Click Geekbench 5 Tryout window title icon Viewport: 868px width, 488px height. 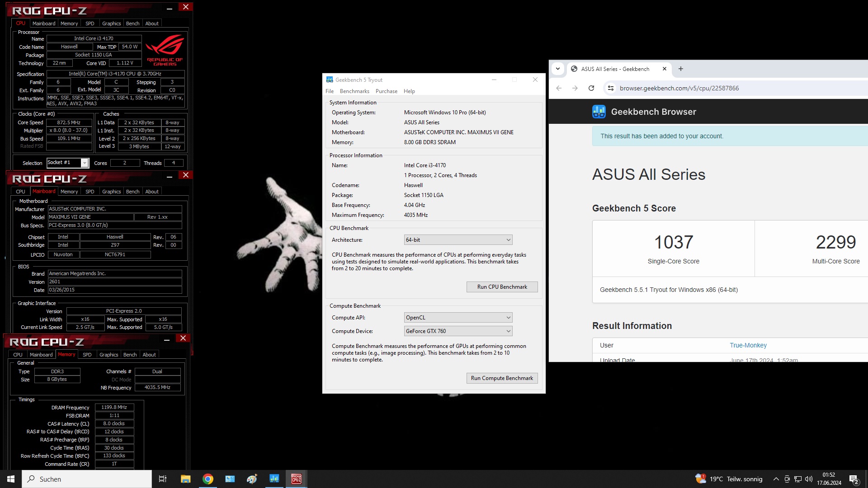[330, 80]
